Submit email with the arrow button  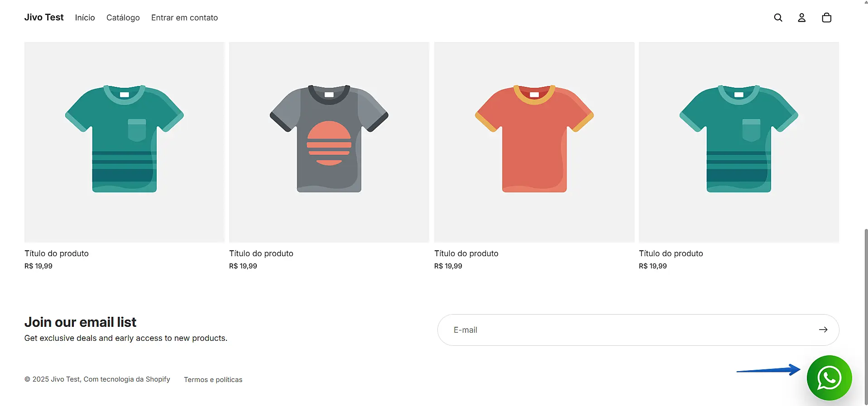pos(823,330)
